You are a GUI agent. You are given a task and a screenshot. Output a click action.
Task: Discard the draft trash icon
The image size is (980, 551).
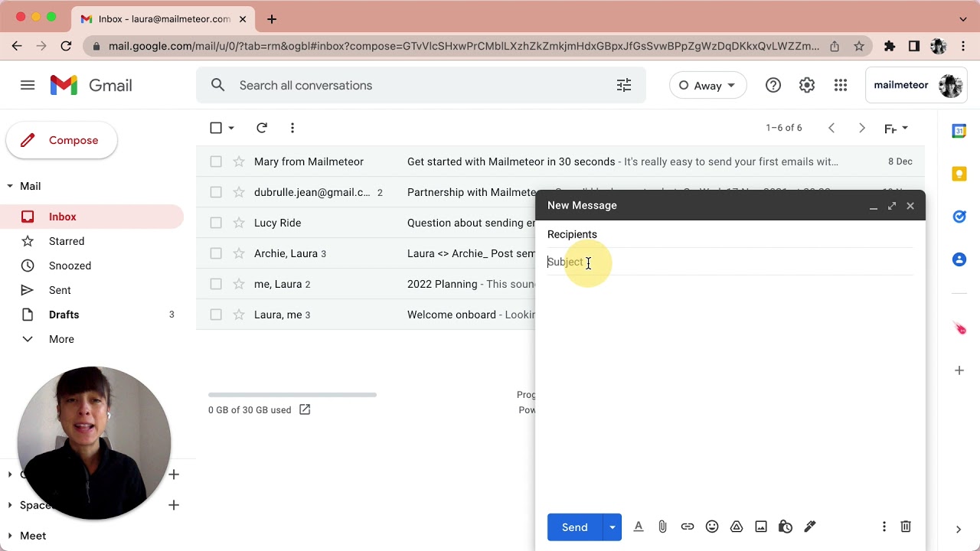906,527
